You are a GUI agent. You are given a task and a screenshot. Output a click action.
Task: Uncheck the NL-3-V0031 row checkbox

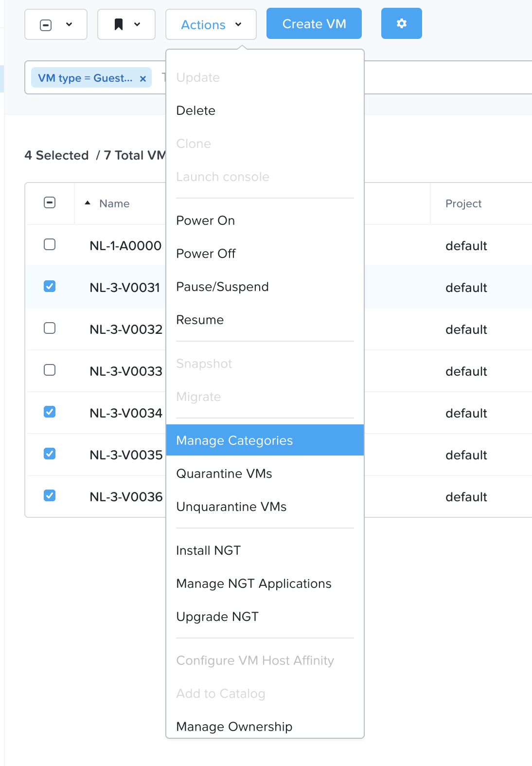tap(50, 286)
